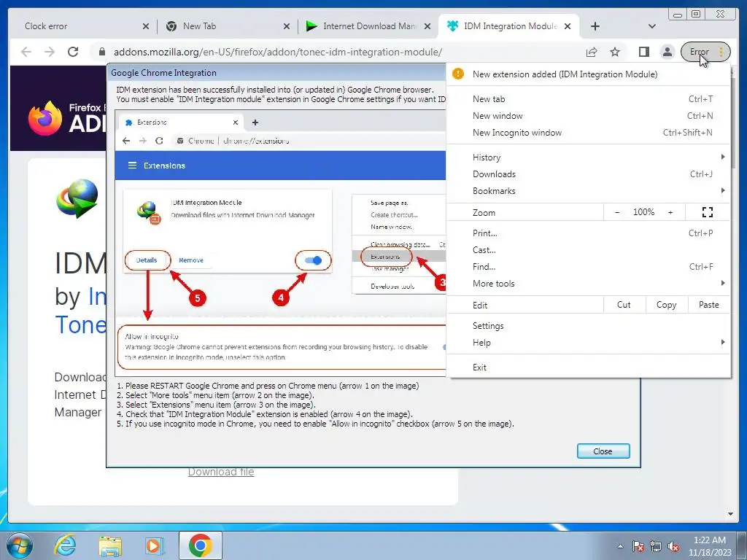The height and width of the screenshot is (560, 747).
Task: Close the Internet Download Manager tab
Action: click(x=427, y=26)
